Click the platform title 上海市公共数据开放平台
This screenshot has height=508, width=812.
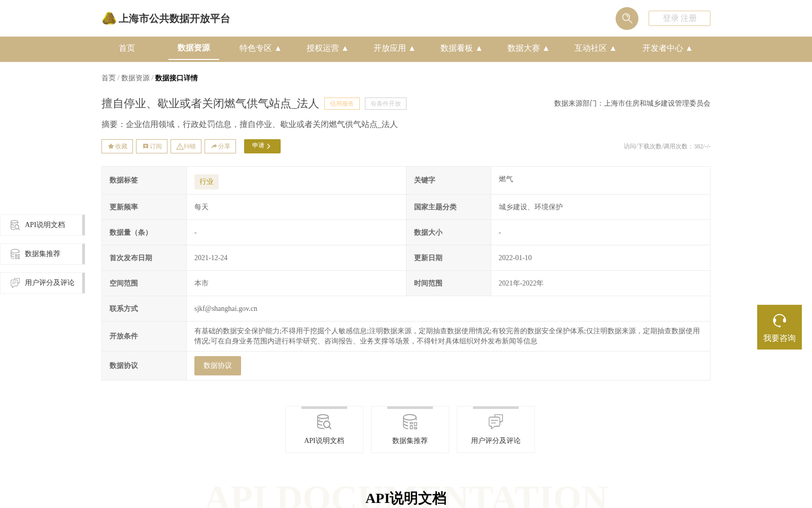(174, 19)
